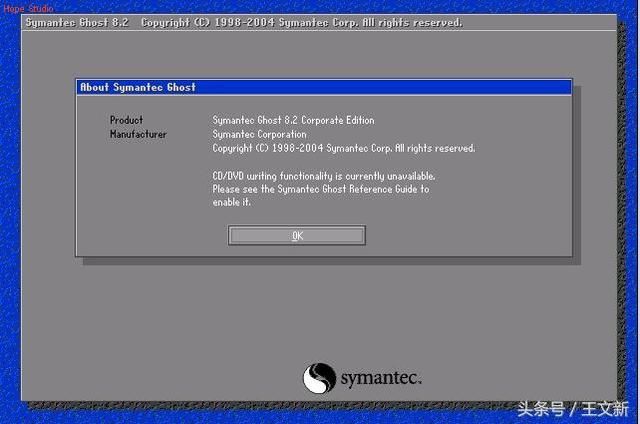Click the Hope Studio watermark
This screenshot has width=640, height=424.
pos(27,7)
